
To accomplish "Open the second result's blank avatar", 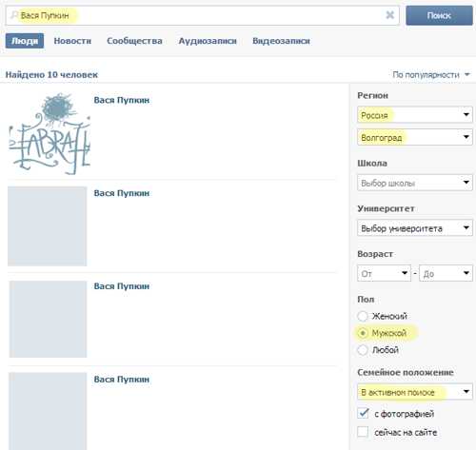I will (48, 226).
